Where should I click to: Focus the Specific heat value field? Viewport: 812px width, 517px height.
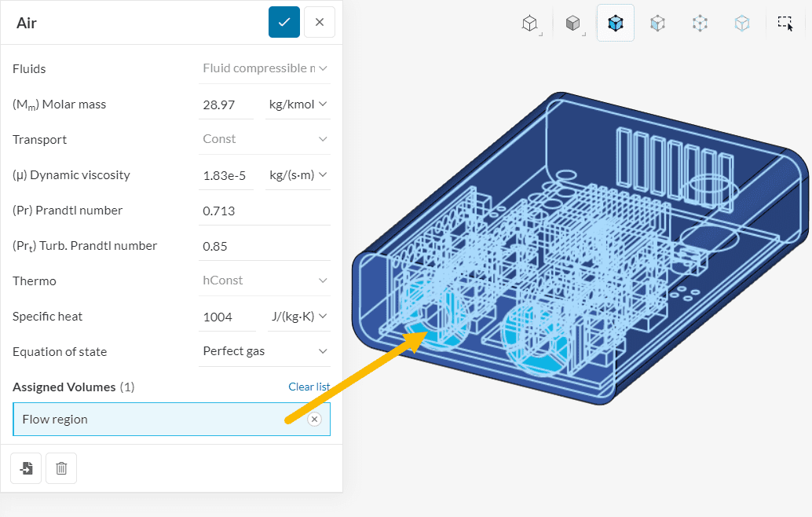226,317
